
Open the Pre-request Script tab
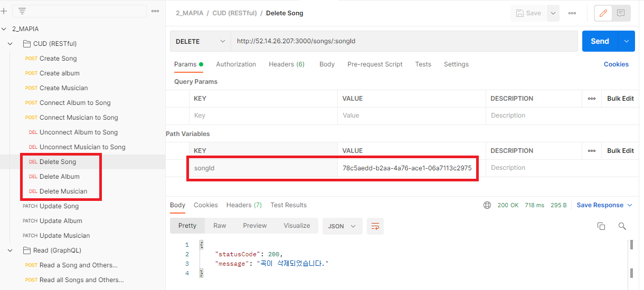[375, 64]
